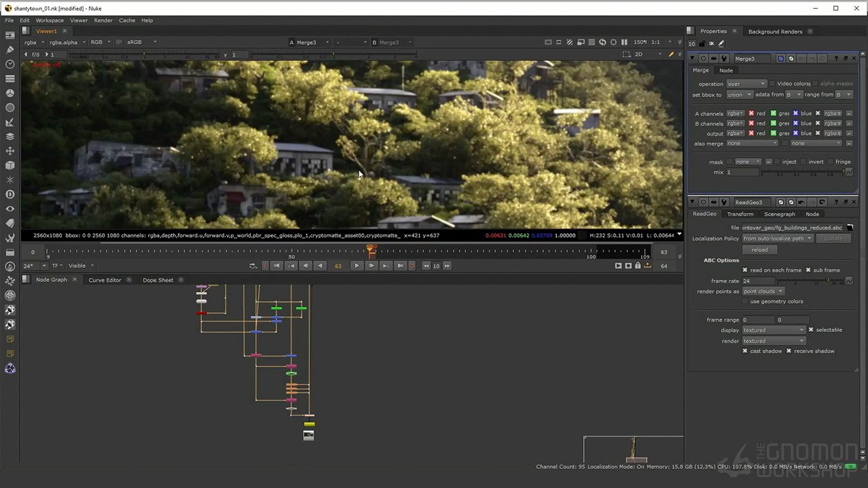Toggle the ROI icon in the viewer toolbar
This screenshot has width=868, height=488.
[x=559, y=42]
